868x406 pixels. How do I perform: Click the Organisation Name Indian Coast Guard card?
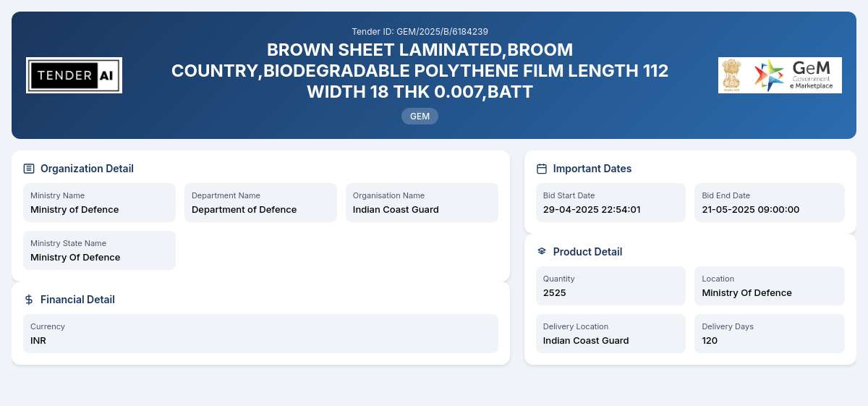tap(422, 203)
